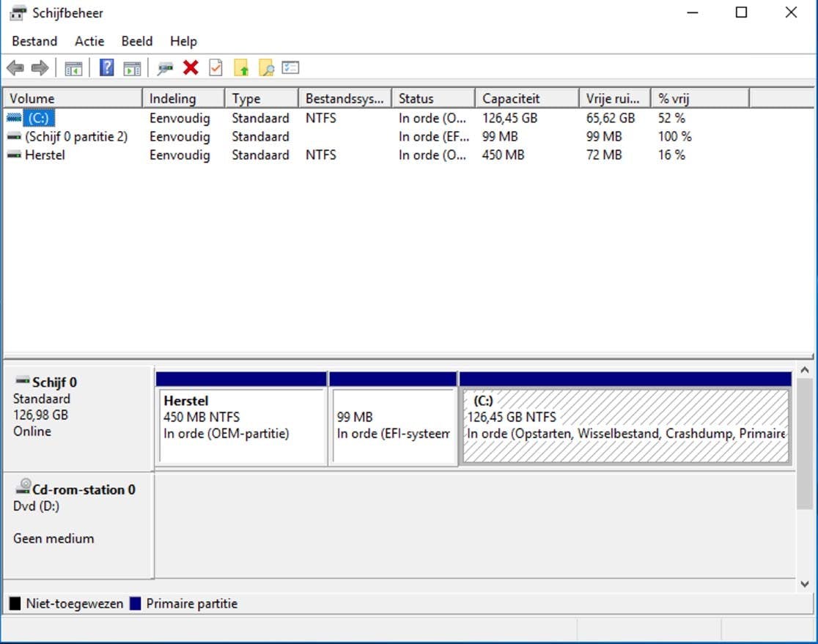The height and width of the screenshot is (644, 818).
Task: Toggle the console tree pane icon
Action: [x=73, y=68]
